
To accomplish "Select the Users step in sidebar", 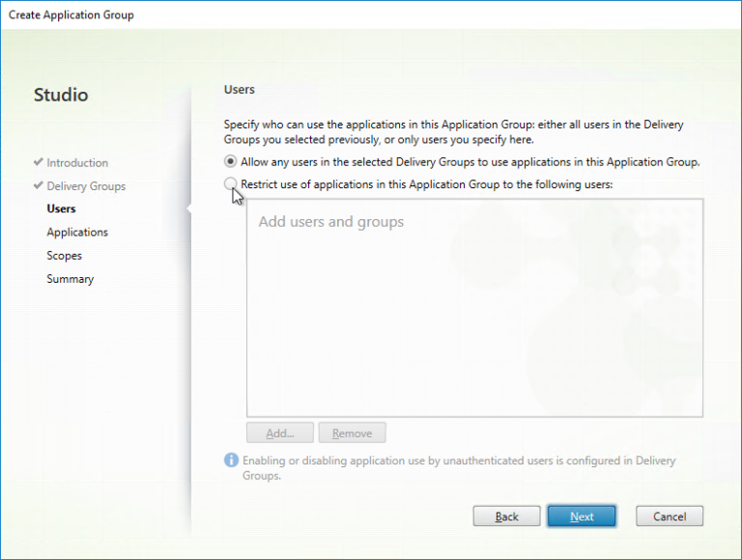I will (x=61, y=209).
